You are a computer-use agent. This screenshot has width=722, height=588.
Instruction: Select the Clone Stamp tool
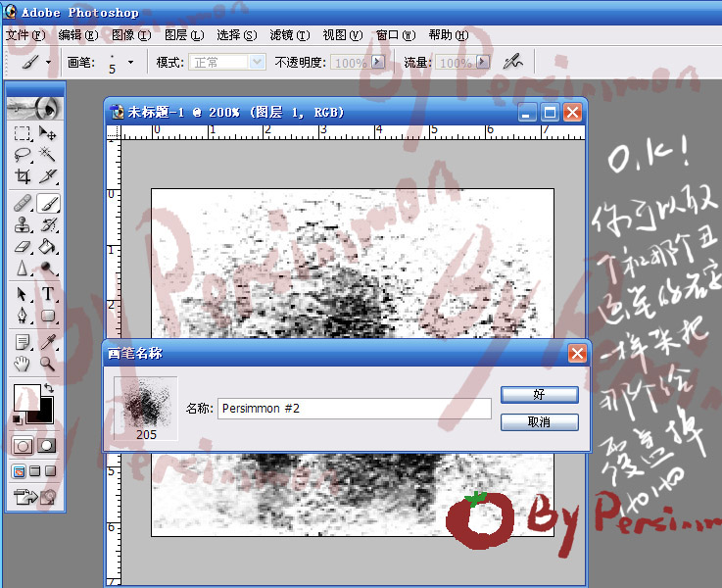click(x=23, y=225)
